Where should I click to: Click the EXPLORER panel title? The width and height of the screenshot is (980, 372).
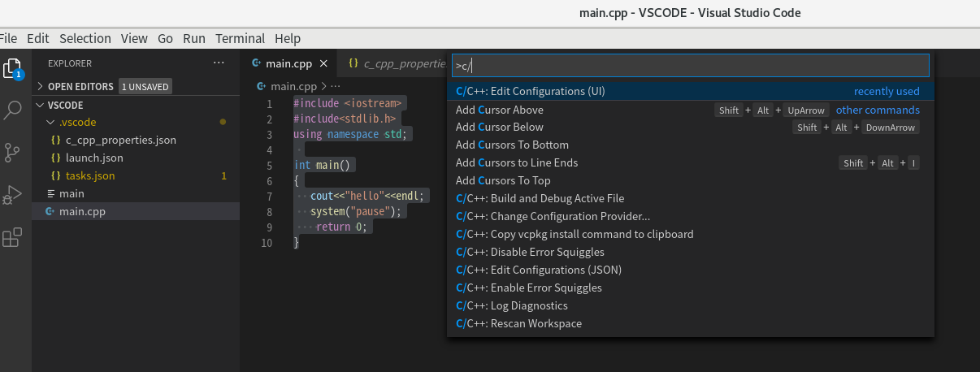[70, 63]
